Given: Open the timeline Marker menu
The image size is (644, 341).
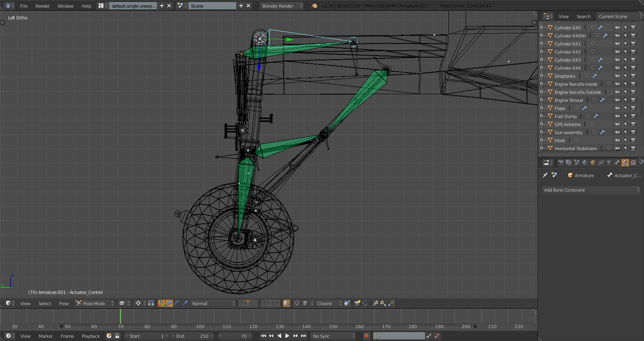Looking at the screenshot, I should click(x=45, y=336).
